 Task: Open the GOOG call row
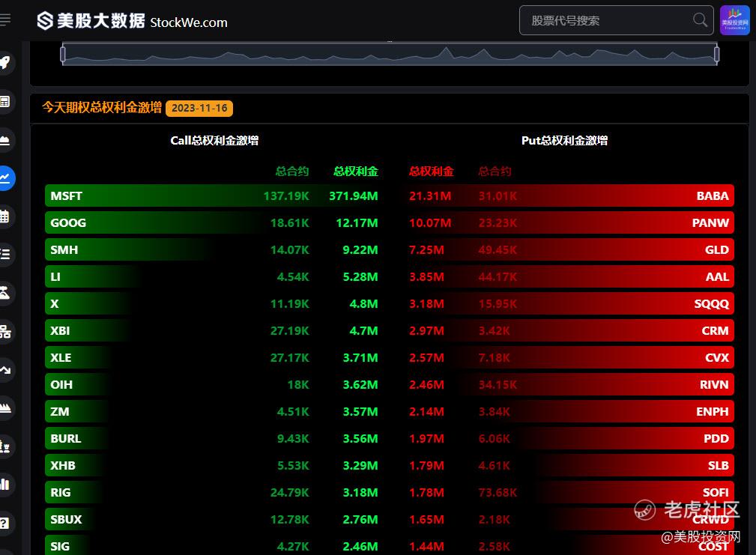click(213, 222)
